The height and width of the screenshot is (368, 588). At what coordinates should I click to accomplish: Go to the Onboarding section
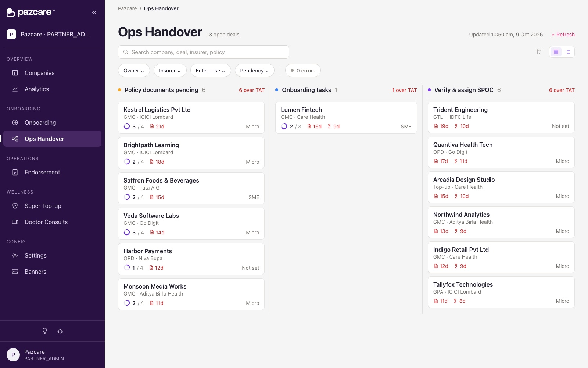(52, 123)
